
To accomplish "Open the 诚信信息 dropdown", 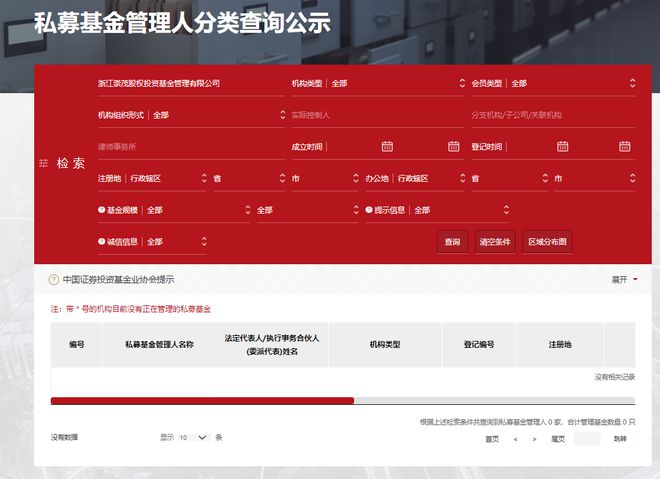I will pyautogui.click(x=152, y=242).
